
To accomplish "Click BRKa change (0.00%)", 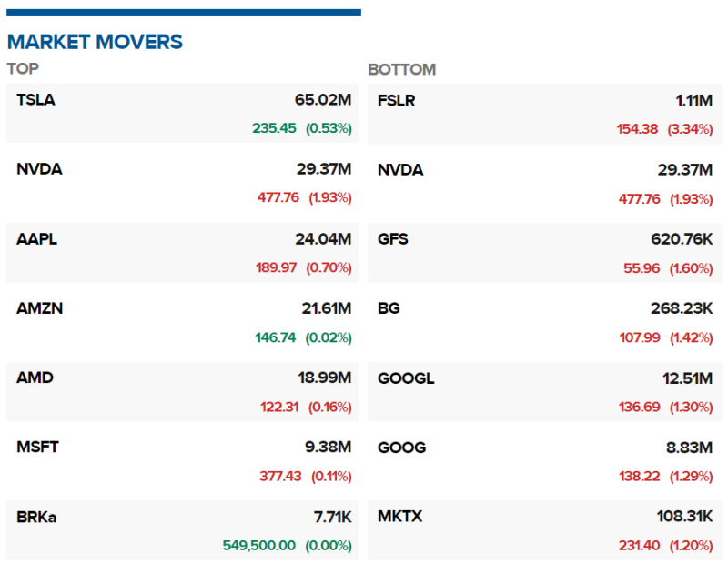I will point(329,546).
